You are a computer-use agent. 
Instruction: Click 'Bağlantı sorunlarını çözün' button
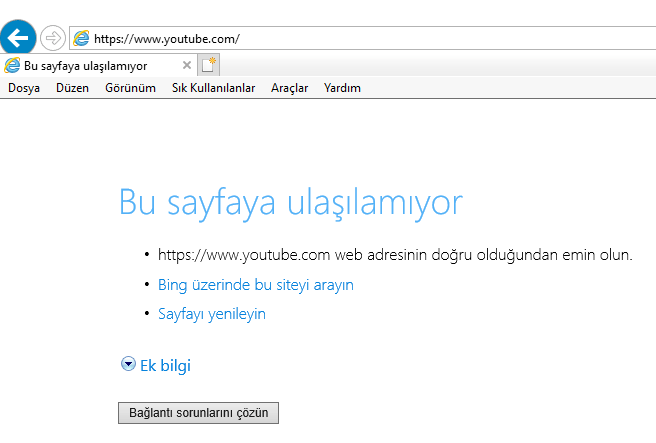[198, 413]
